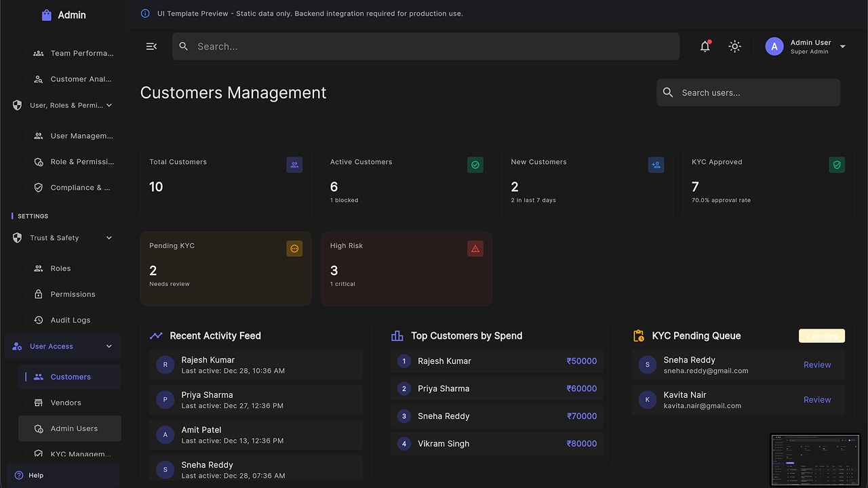Click the Total Customers card icon
Image resolution: width=868 pixels, height=488 pixels.
pyautogui.click(x=294, y=165)
